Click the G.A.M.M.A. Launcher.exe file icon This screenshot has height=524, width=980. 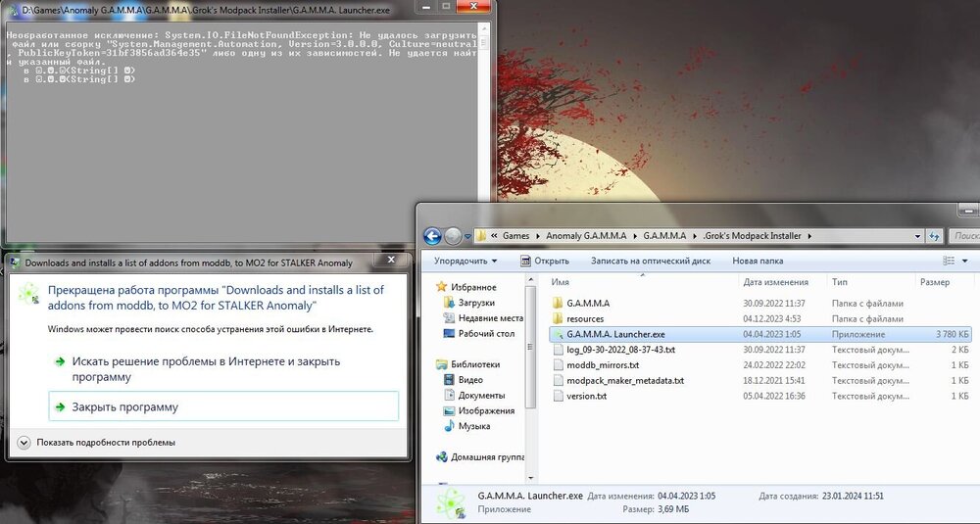click(558, 334)
